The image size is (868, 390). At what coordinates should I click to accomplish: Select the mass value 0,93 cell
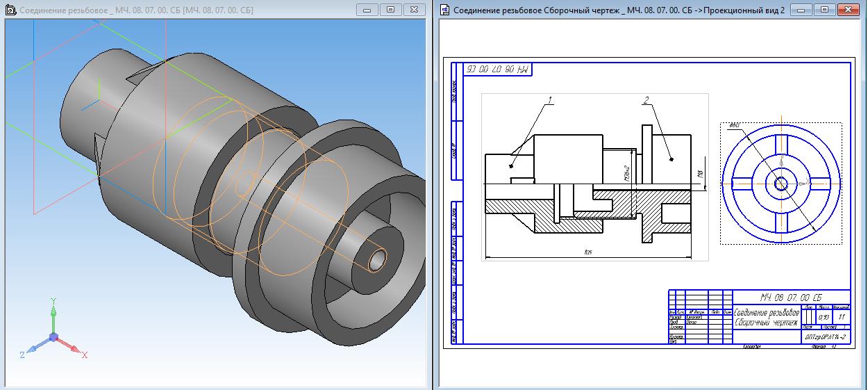coord(824,317)
